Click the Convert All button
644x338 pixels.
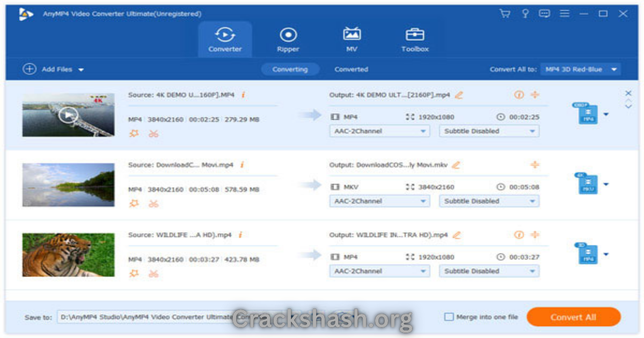(x=573, y=317)
